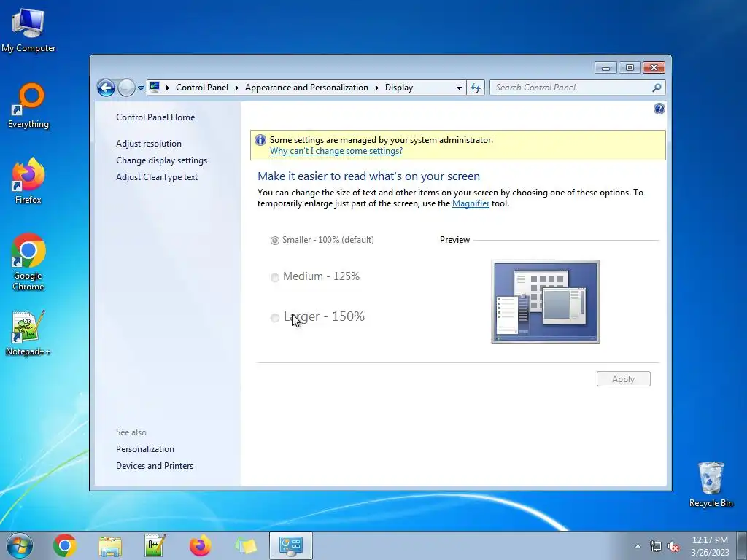
Task: Show hidden system tray icons
Action: coord(638,546)
